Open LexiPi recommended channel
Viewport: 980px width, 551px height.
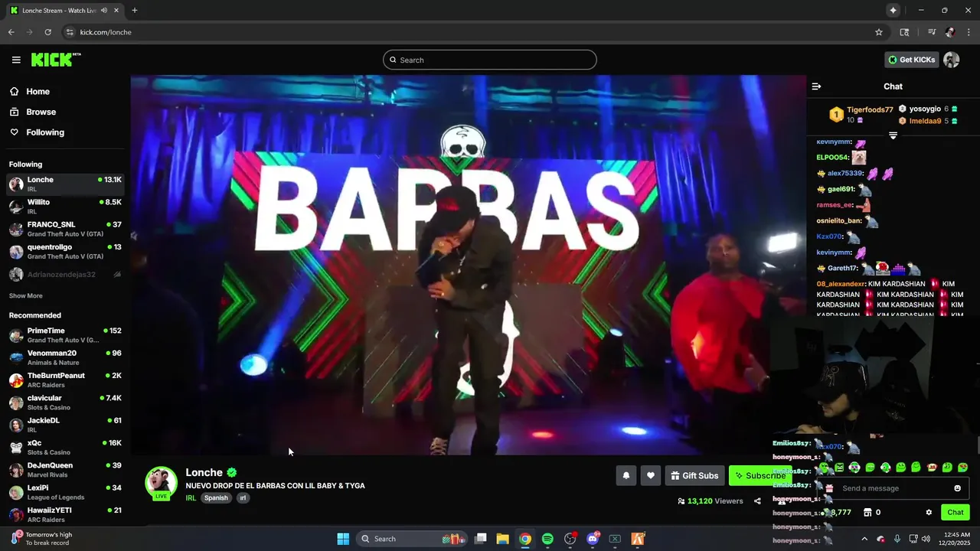click(65, 492)
